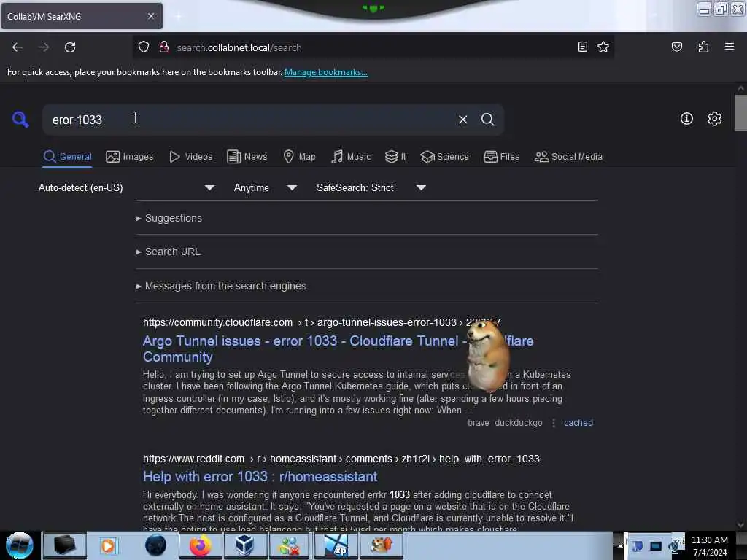The width and height of the screenshot is (747, 560).
Task: Click the taskbar clock showing 11:30 AM
Action: pyautogui.click(x=709, y=545)
